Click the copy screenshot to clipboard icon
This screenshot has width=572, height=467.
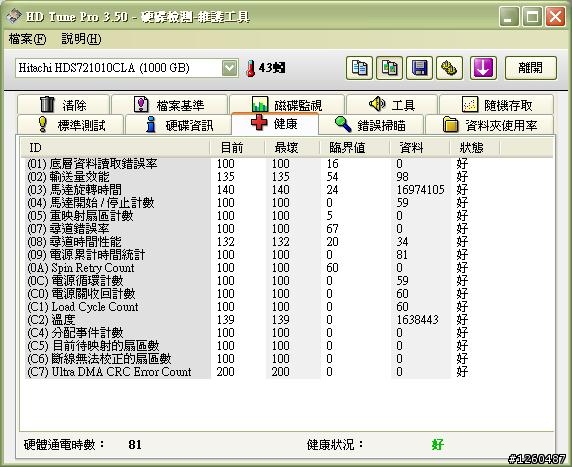(x=390, y=68)
